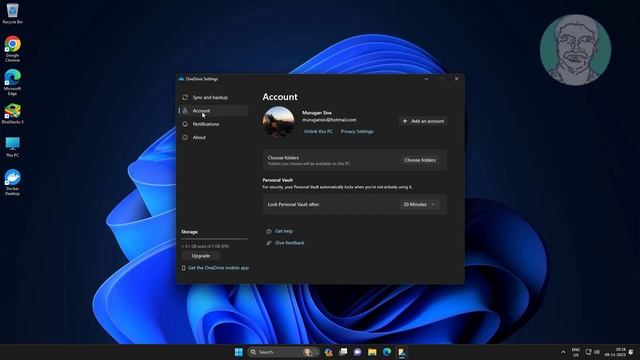Open the taskbar clock and date
The width and height of the screenshot is (640, 360).
pos(616,352)
